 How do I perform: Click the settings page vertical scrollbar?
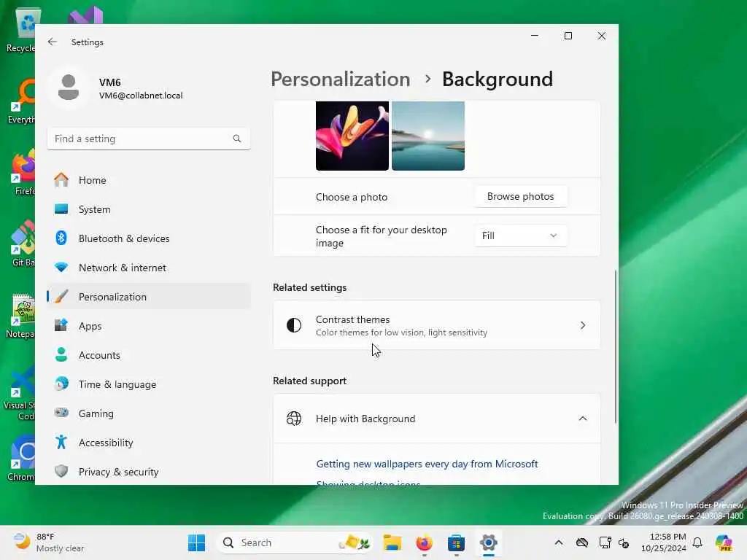pos(616,346)
